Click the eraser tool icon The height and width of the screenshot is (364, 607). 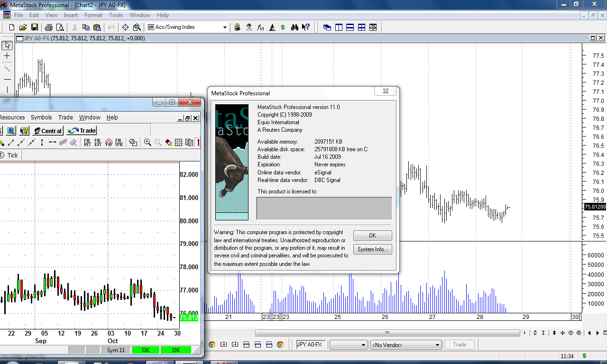click(x=168, y=143)
